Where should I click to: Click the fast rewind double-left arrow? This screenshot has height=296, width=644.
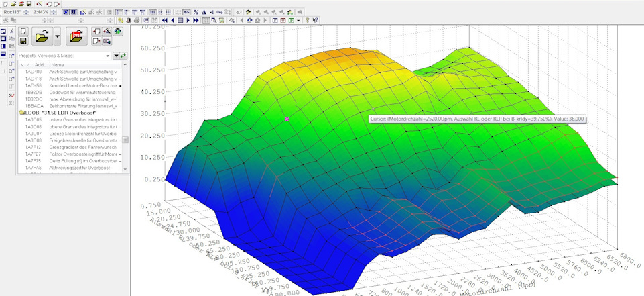(164, 21)
